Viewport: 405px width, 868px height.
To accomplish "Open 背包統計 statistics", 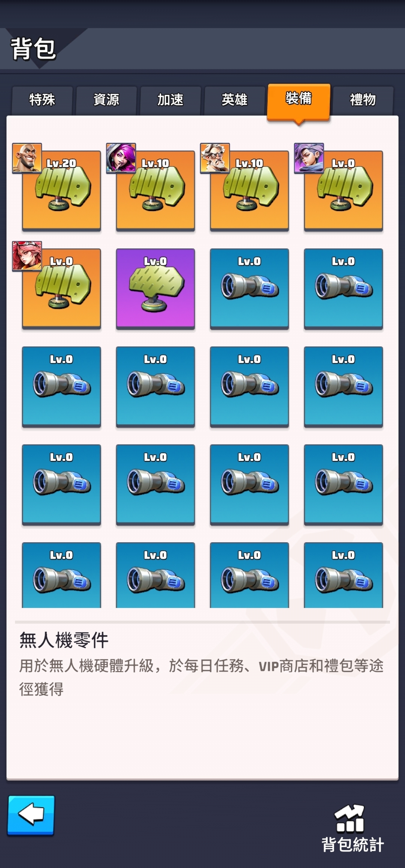I will 352,829.
